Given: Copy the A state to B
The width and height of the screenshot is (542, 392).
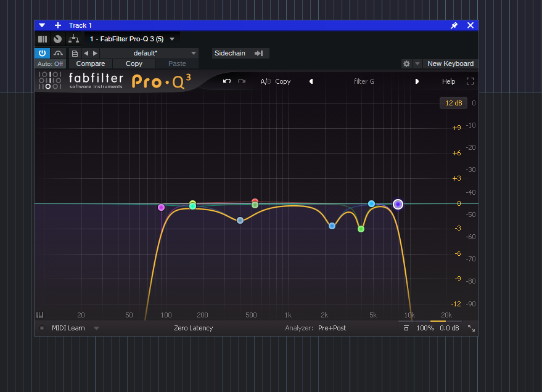Looking at the screenshot, I should pyautogui.click(x=283, y=81).
